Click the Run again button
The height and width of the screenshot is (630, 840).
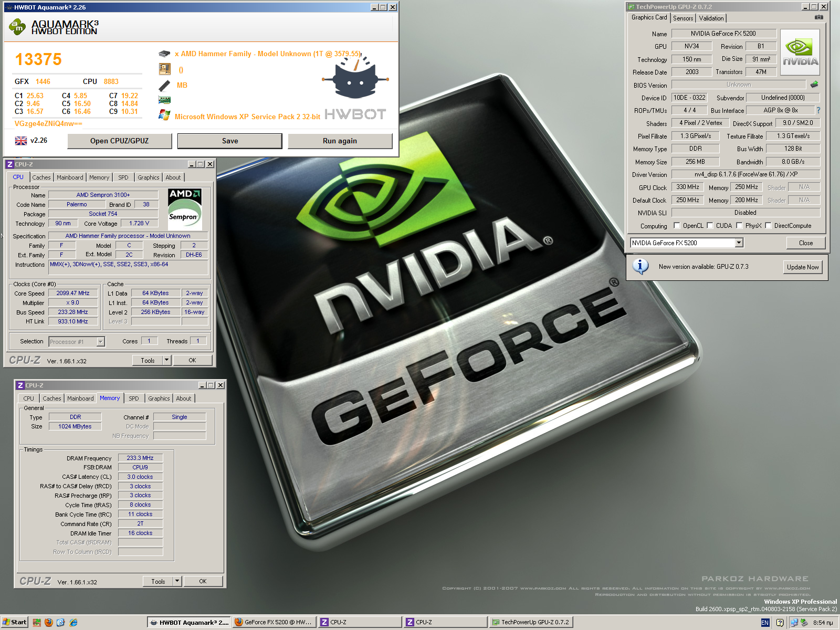click(x=340, y=141)
